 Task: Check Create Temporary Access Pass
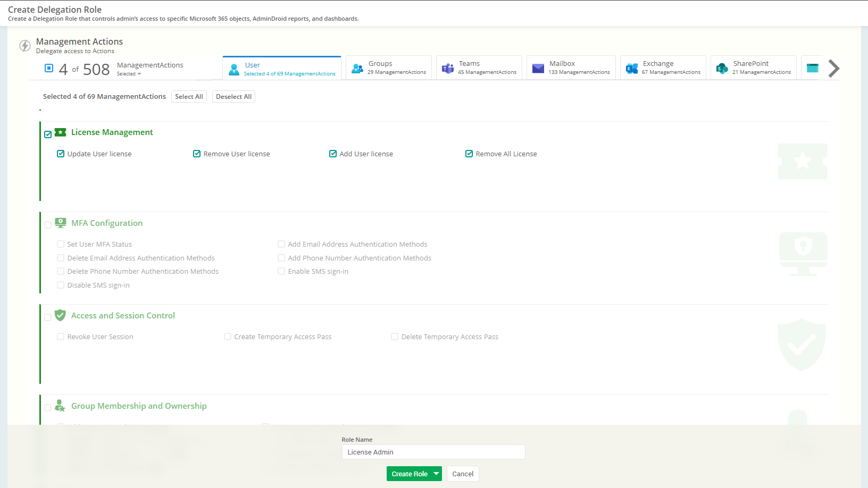pyautogui.click(x=228, y=336)
